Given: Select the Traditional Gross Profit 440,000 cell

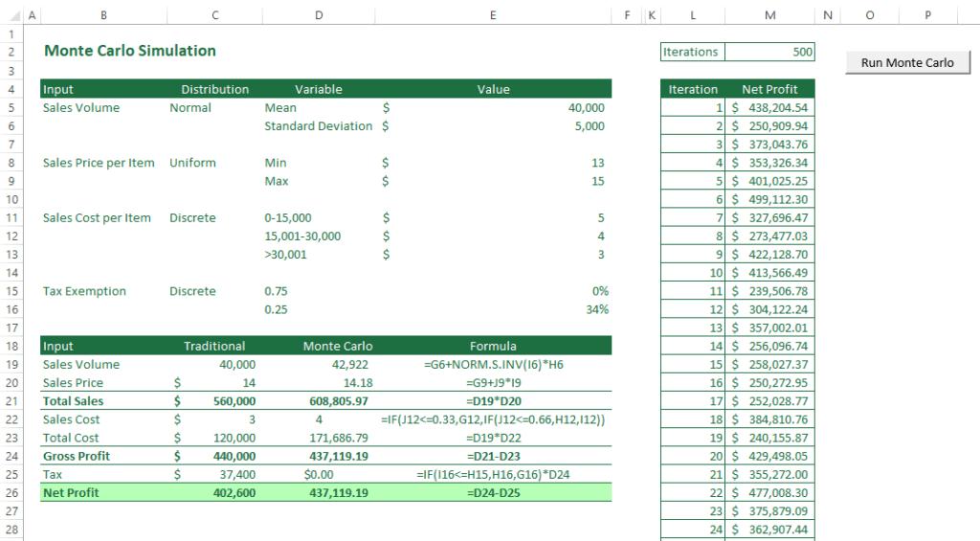Looking at the screenshot, I should tap(215, 456).
